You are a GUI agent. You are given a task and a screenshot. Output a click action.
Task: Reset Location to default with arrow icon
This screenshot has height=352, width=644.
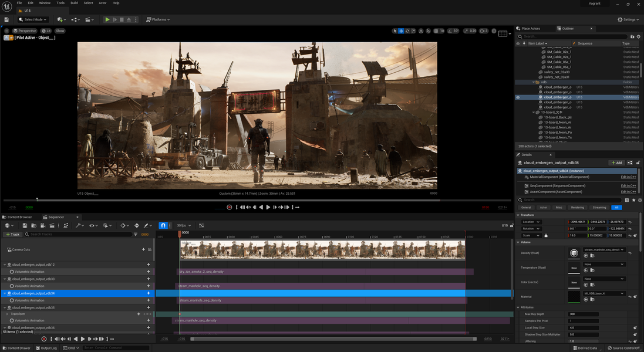click(x=630, y=222)
